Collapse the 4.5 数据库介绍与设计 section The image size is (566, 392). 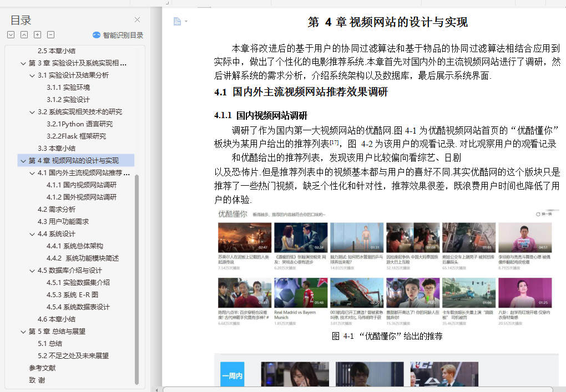[x=32, y=271]
